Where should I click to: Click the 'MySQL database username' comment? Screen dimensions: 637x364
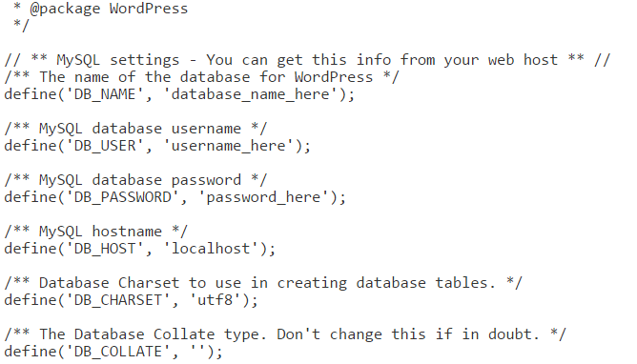(135, 129)
